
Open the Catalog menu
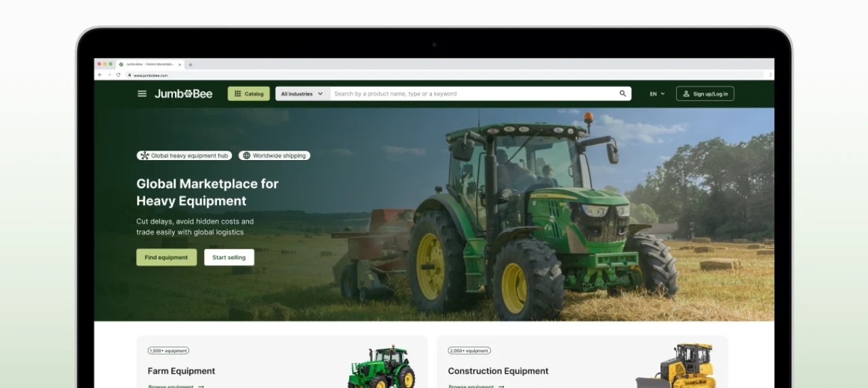[249, 94]
